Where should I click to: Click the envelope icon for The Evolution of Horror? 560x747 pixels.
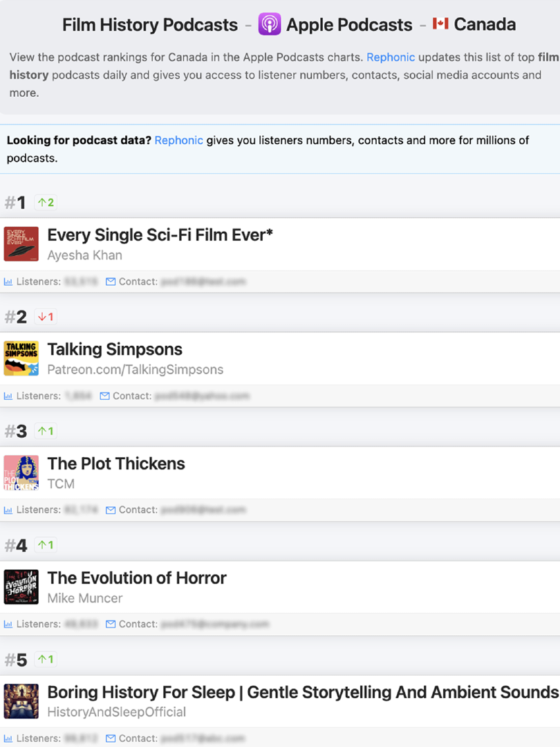point(111,625)
